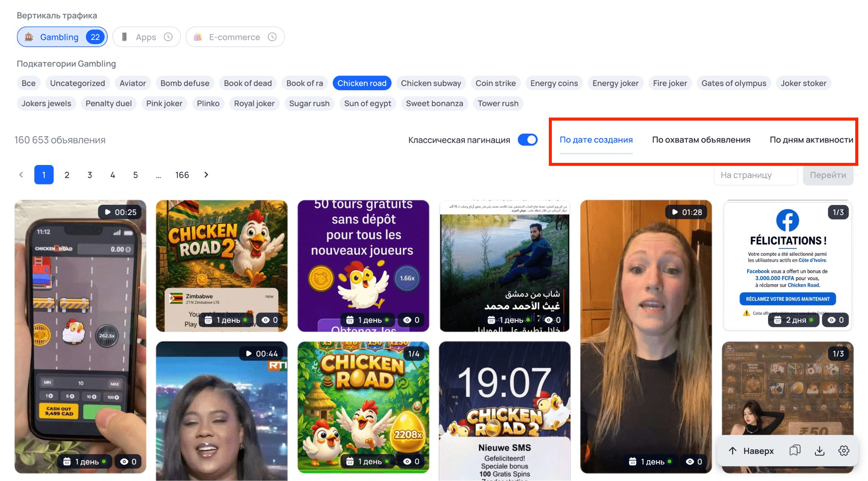
Task: Go to page 5 of results
Action: (x=136, y=175)
